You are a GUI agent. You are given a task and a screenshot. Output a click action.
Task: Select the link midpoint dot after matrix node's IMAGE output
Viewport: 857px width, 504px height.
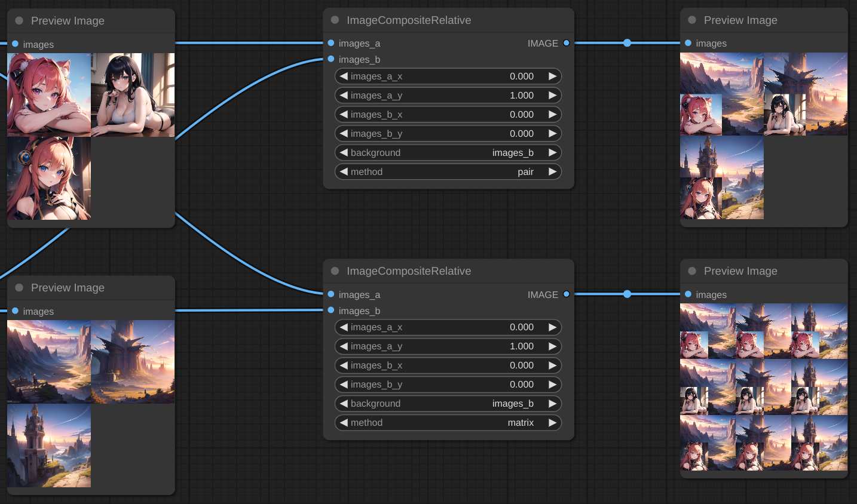tap(627, 294)
